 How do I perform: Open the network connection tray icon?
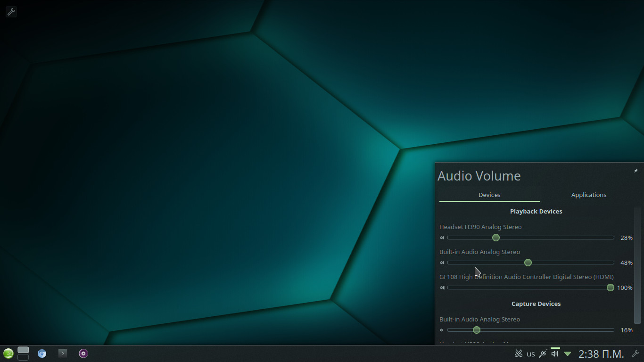coord(543,354)
